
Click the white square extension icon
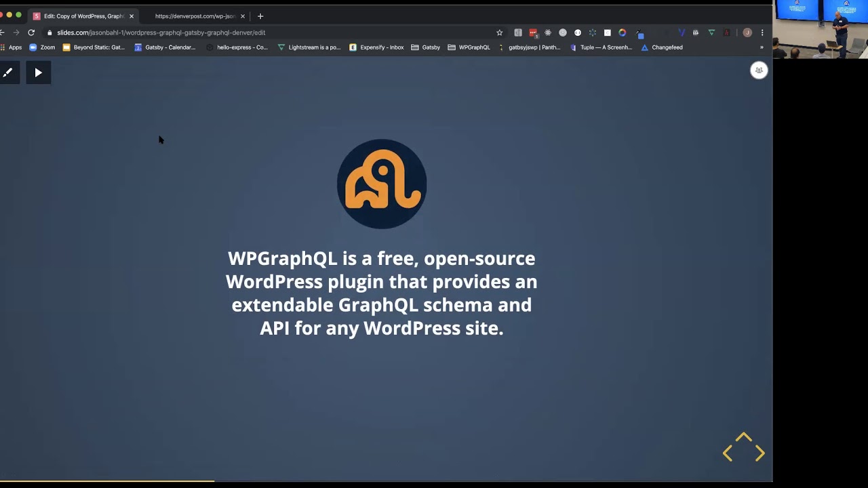coord(608,33)
